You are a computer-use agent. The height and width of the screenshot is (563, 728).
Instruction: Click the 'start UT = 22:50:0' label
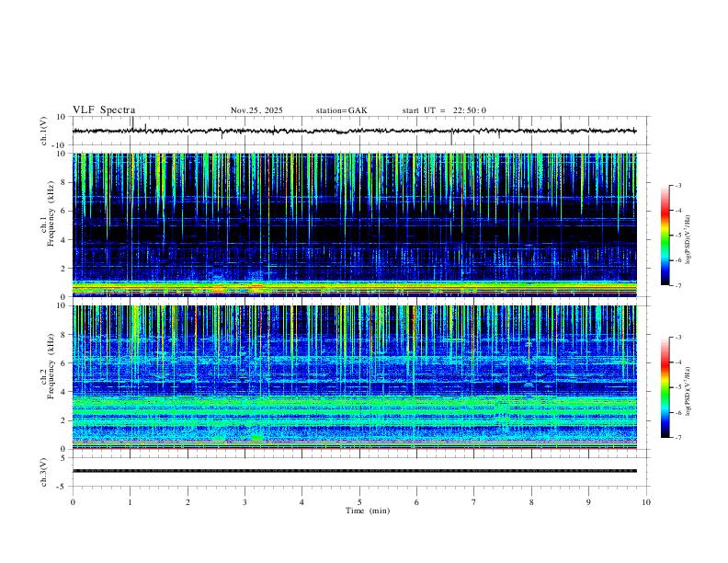[444, 110]
